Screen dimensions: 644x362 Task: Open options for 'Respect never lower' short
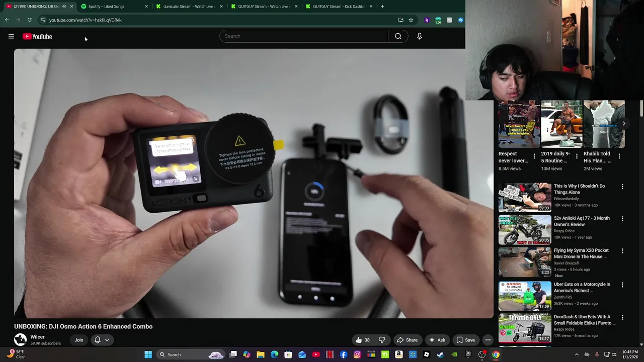click(x=534, y=156)
